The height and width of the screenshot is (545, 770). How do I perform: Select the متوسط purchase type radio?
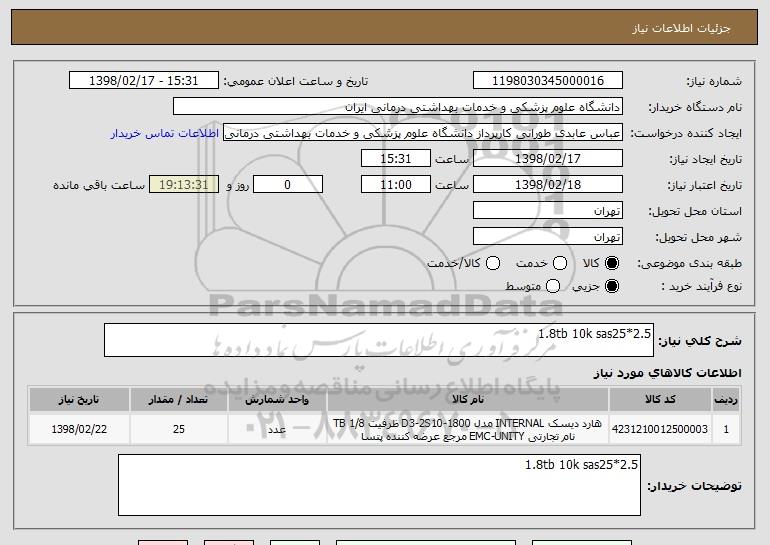point(552,286)
